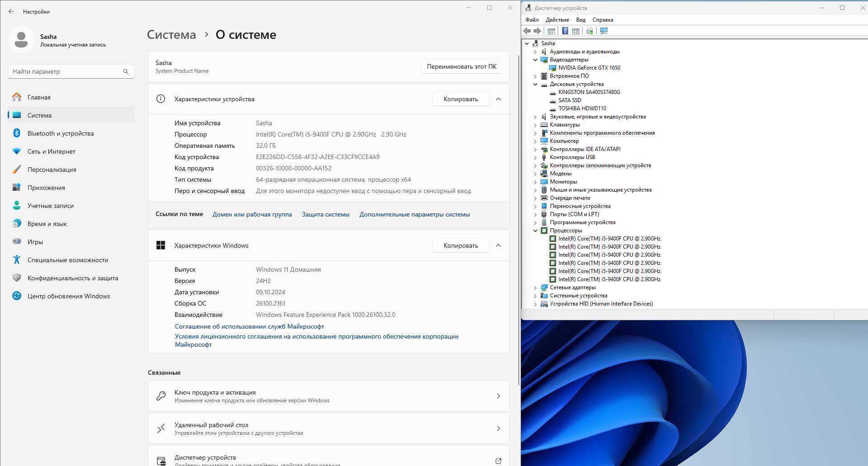Open Соглашение об использовании служб Майкрософт
The width and height of the screenshot is (868, 466).
point(249,326)
